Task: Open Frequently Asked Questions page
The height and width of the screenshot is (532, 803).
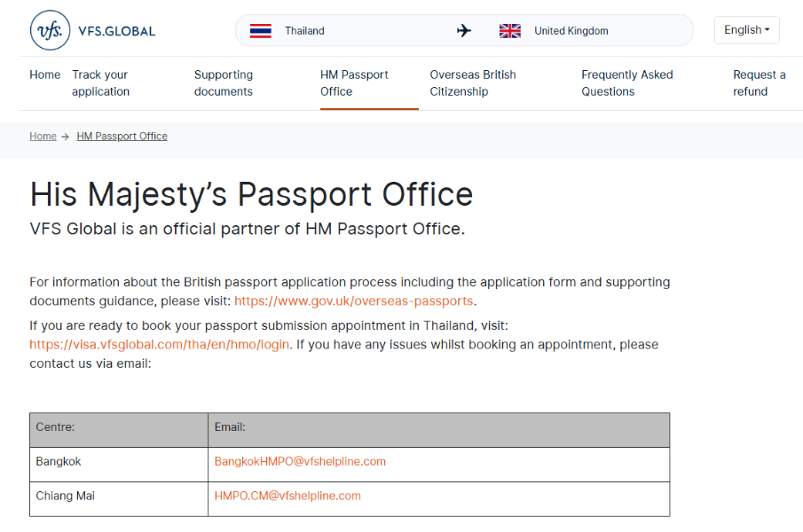Action: (x=626, y=83)
